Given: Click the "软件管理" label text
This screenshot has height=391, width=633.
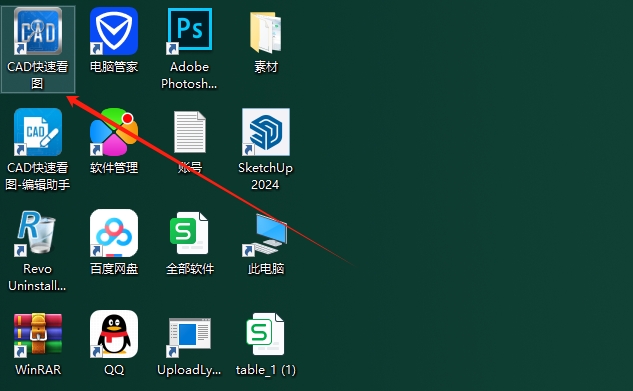Looking at the screenshot, I should (114, 167).
